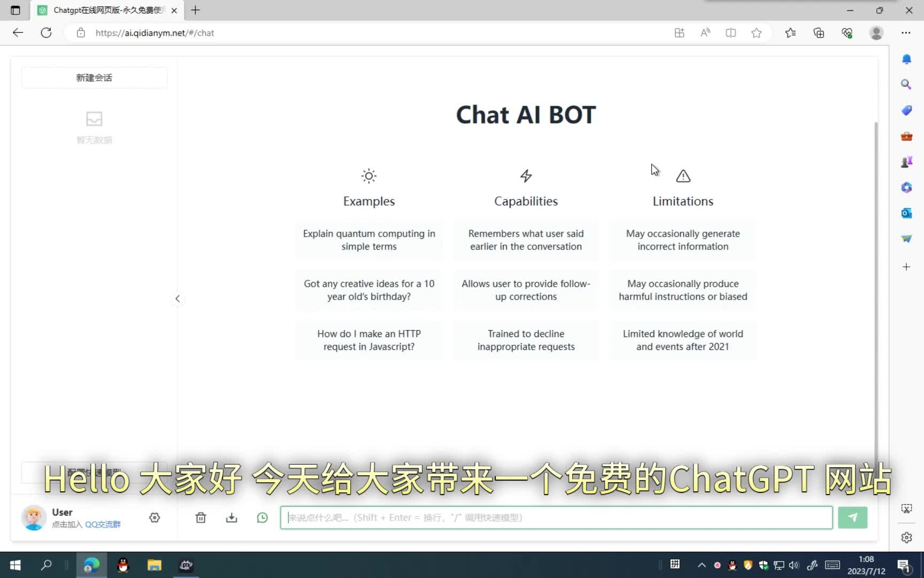Image resolution: width=924 pixels, height=578 pixels.
Task: Open Outlook in the Edge sidebar
Action: pyautogui.click(x=906, y=213)
